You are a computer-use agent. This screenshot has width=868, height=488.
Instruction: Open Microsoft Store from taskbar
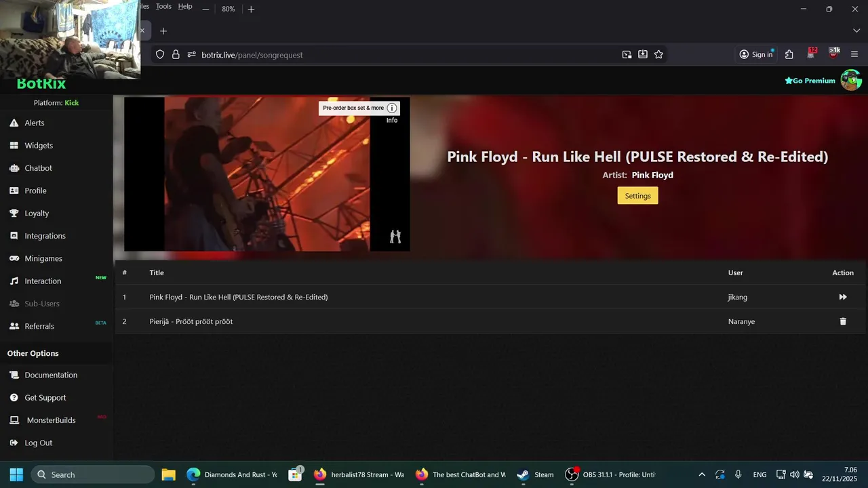click(295, 474)
